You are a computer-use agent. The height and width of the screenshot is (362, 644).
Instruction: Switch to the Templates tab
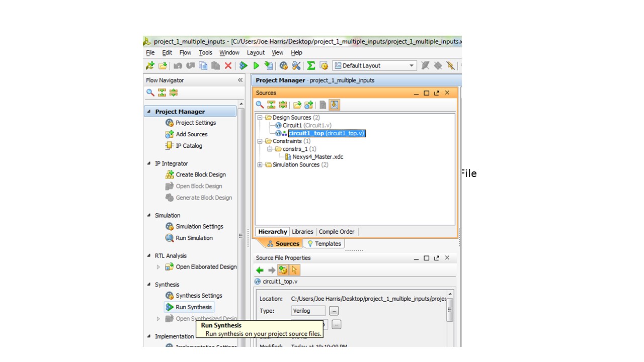coord(324,244)
